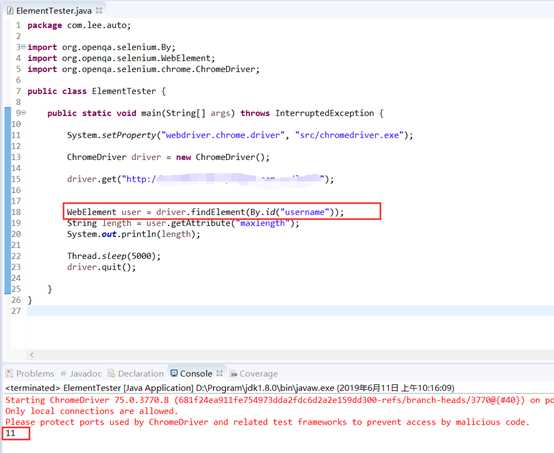Click the driver.get URL line
Image resolution: width=554 pixels, height=453 pixels.
click(x=200, y=179)
